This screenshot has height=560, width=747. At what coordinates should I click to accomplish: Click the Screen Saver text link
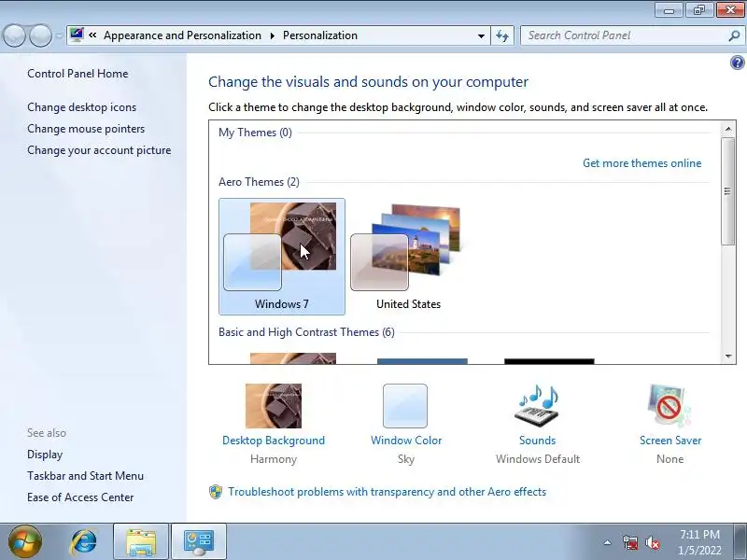[x=670, y=441]
